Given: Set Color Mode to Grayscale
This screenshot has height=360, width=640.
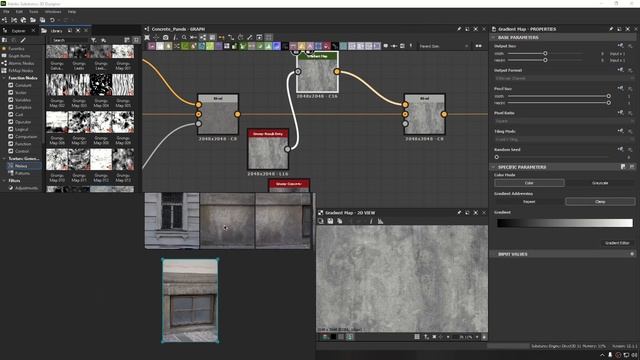Looking at the screenshot, I should pyautogui.click(x=600, y=183).
